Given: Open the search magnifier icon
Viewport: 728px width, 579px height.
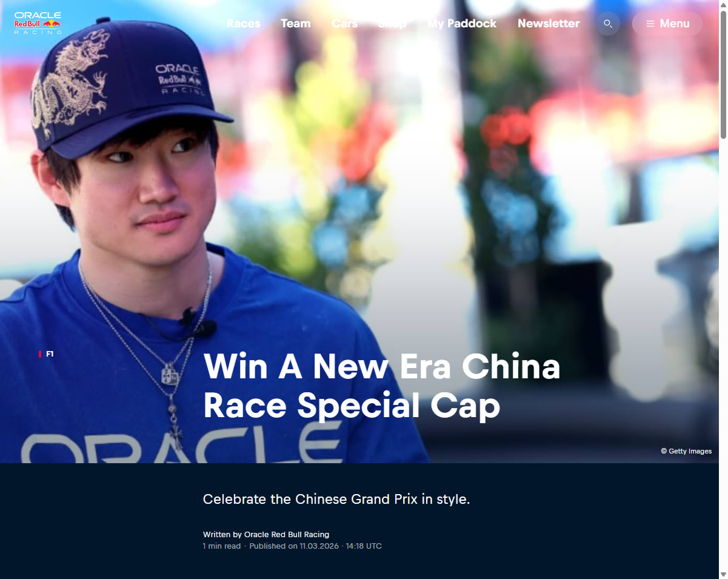Looking at the screenshot, I should pyautogui.click(x=608, y=24).
